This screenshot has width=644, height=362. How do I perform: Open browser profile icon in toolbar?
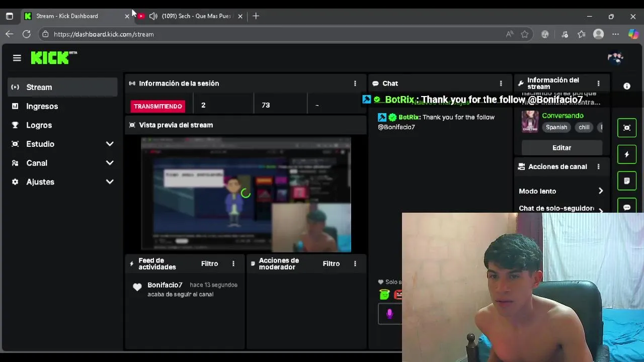tap(598, 34)
